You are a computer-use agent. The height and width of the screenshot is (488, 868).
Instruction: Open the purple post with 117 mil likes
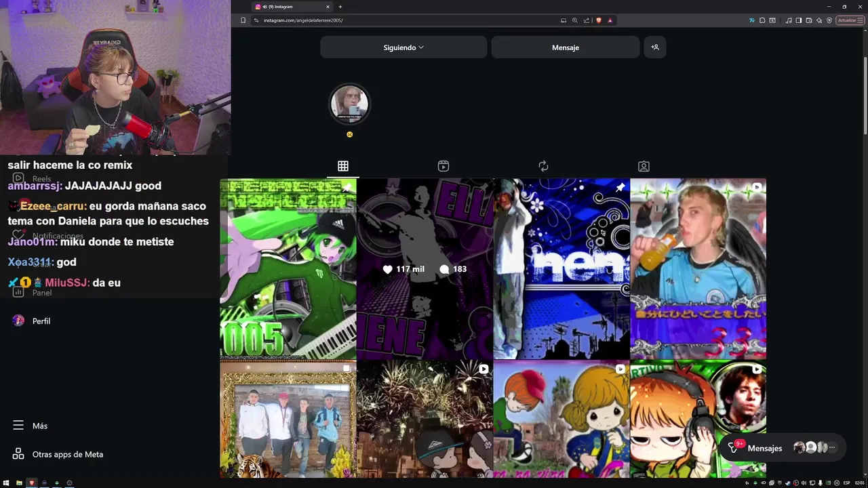[425, 269]
